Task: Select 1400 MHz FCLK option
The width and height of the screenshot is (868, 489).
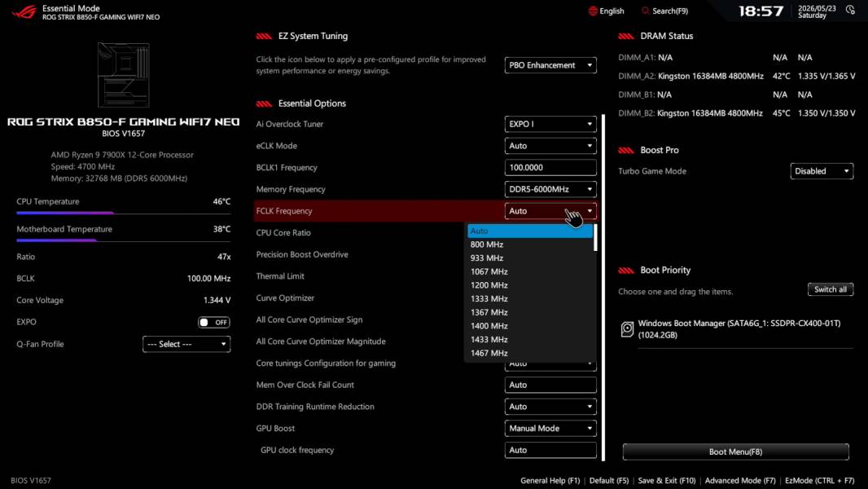Action: coord(530,326)
